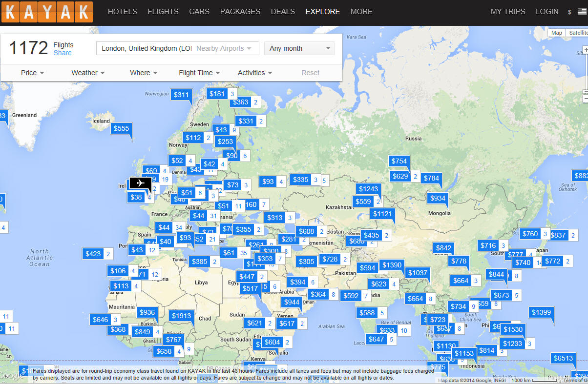This screenshot has width=588, height=384.
Task: Change currency via the $ symbol
Action: [x=569, y=12]
